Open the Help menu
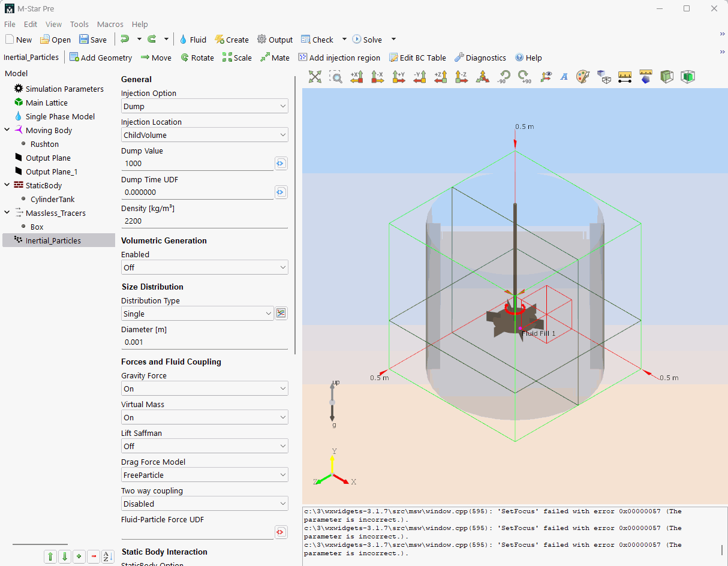Viewport: 728px width, 566px height. [x=140, y=25]
